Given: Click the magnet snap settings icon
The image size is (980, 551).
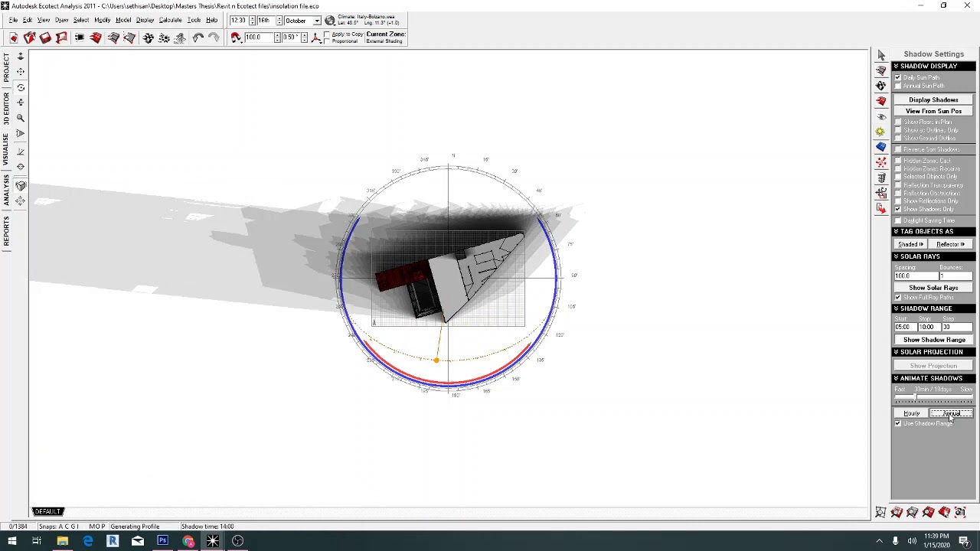Looking at the screenshot, I should [236, 37].
